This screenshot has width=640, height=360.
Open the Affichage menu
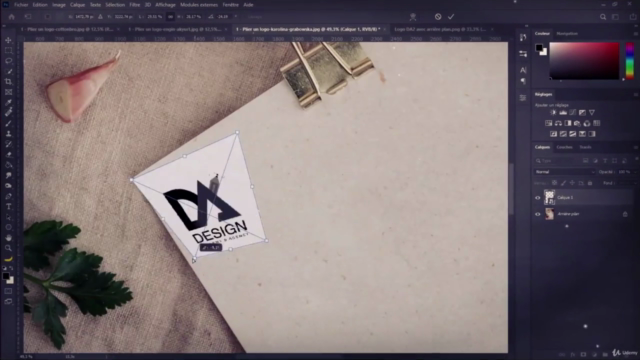tap(165, 5)
